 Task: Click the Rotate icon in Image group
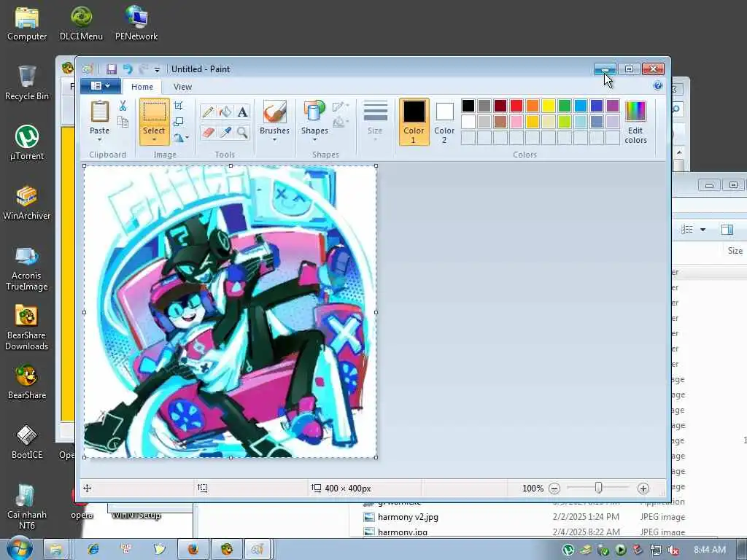(179, 138)
